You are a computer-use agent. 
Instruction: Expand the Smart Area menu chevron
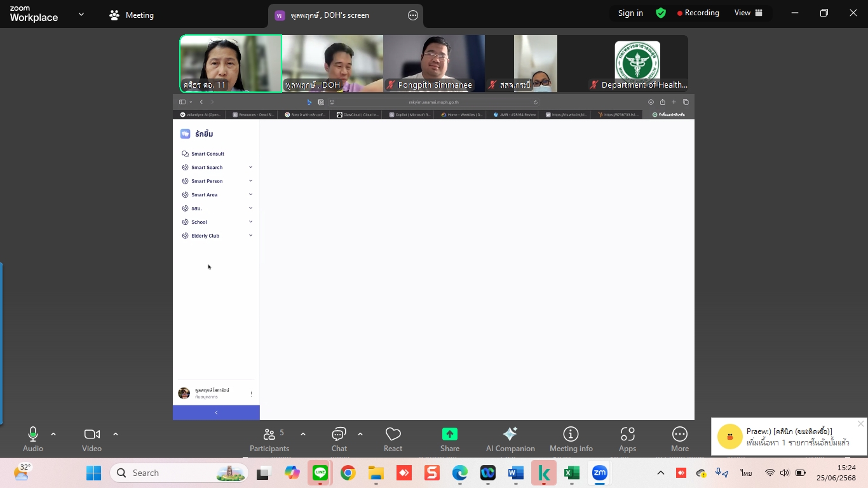(x=250, y=194)
